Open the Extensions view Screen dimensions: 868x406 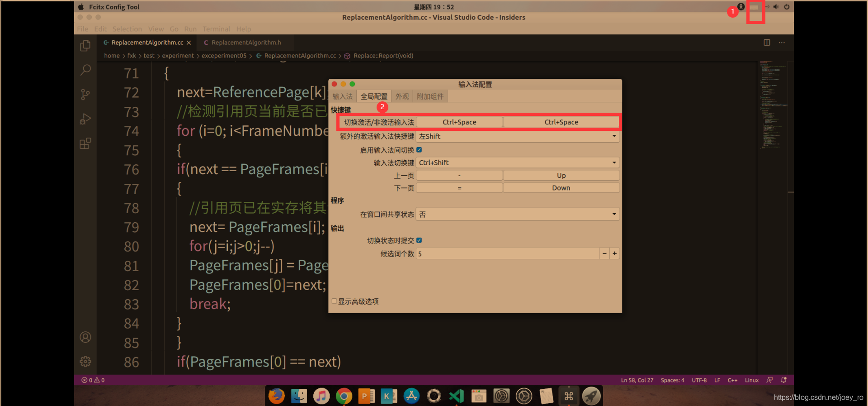(x=85, y=143)
